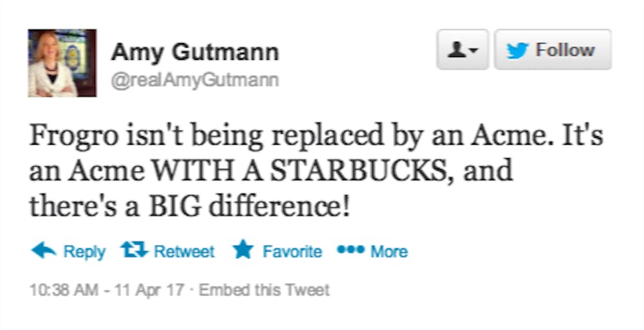Expand the user actions caret arrow
644x330 pixels.
pos(473,51)
